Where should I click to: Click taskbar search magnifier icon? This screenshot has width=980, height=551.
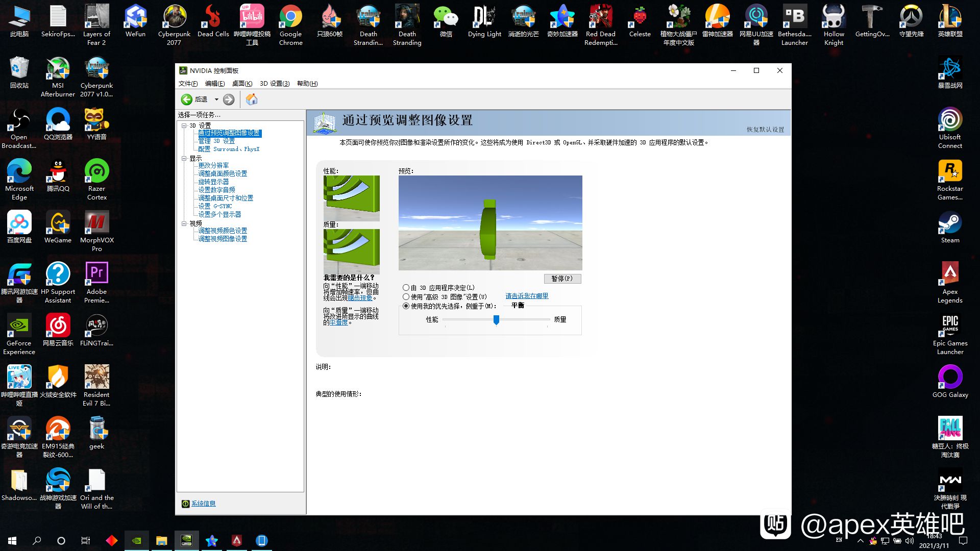[37, 540]
